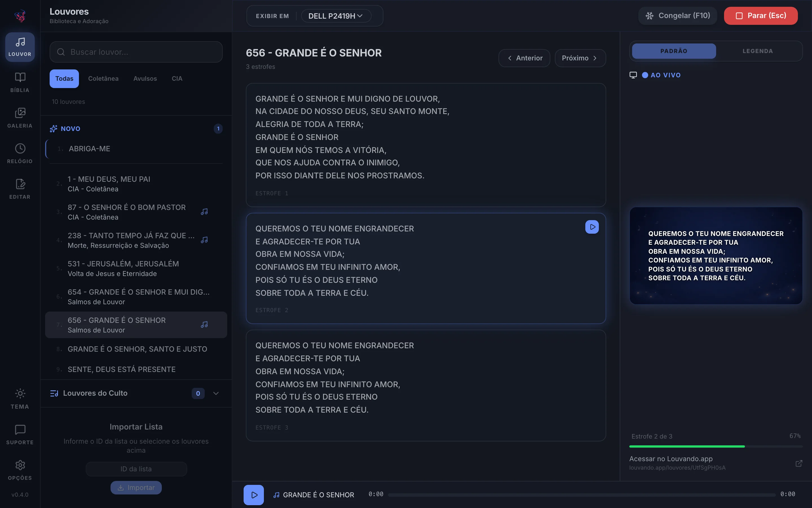Select 531 - JERUSALÉM, JERUSALÉM hymn
The image size is (812, 508).
click(136, 268)
